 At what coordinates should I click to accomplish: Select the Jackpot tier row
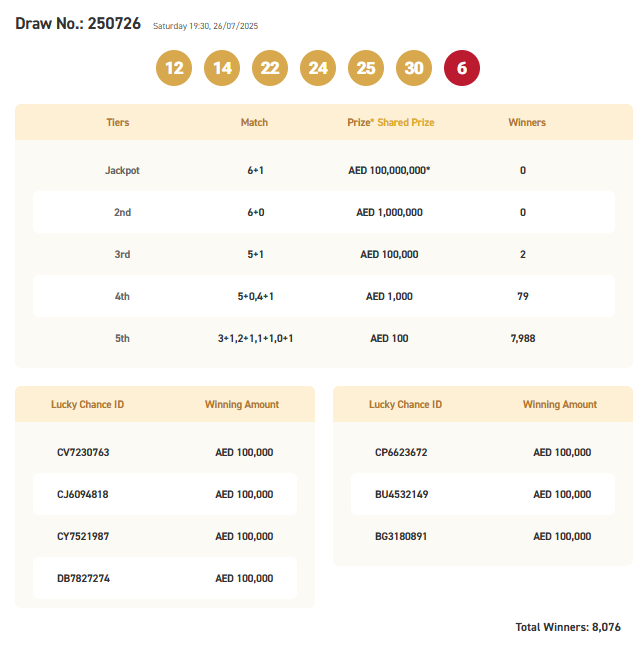(x=324, y=170)
